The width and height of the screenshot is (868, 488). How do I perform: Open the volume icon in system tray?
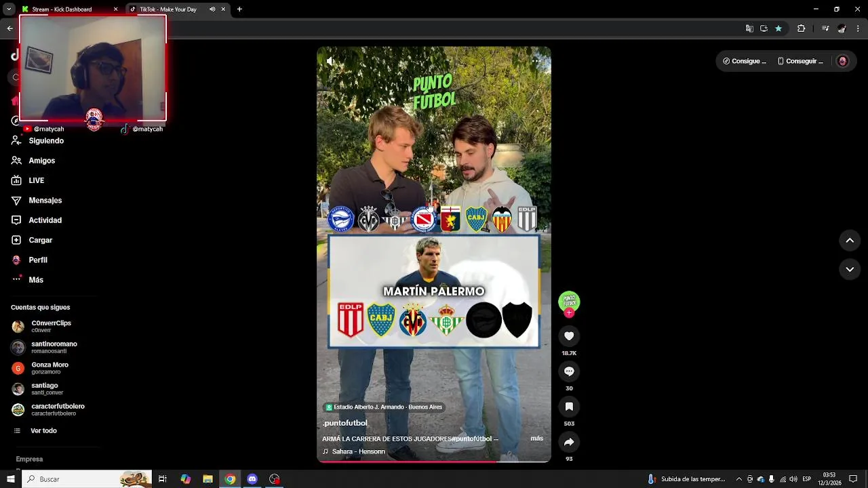click(794, 479)
